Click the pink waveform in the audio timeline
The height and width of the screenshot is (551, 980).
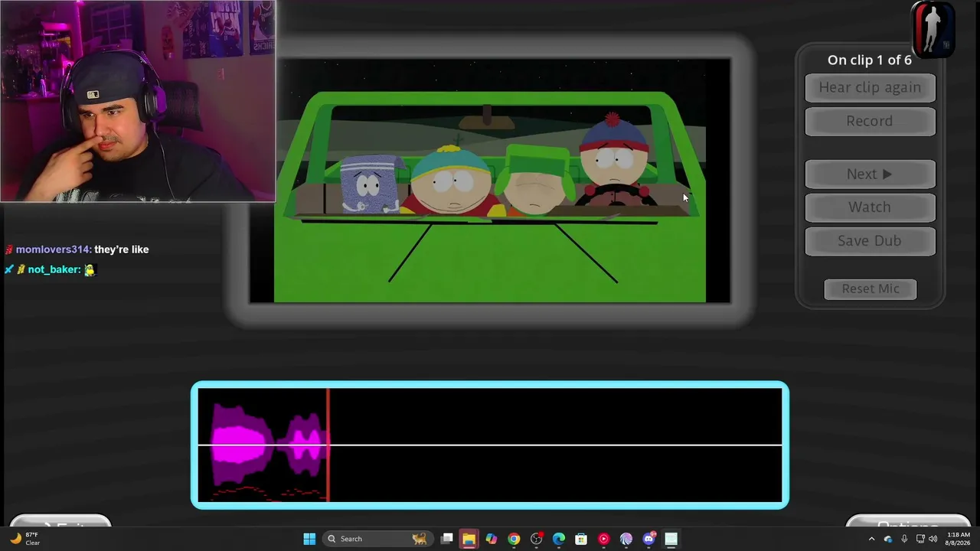[x=268, y=445]
